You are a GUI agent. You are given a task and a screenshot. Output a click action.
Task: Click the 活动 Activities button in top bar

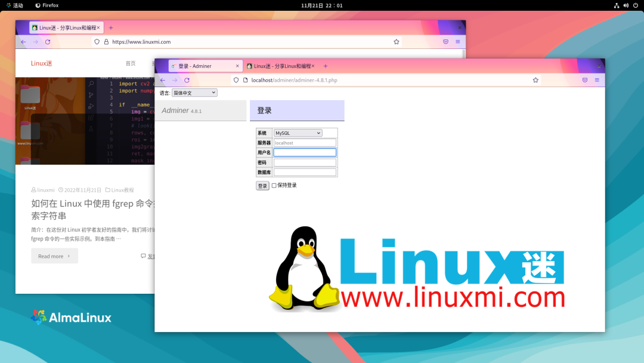[14, 5]
